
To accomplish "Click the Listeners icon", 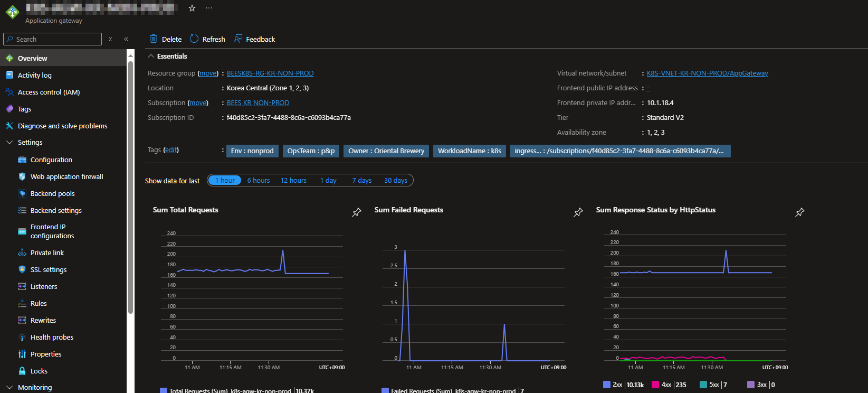I will tap(22, 286).
